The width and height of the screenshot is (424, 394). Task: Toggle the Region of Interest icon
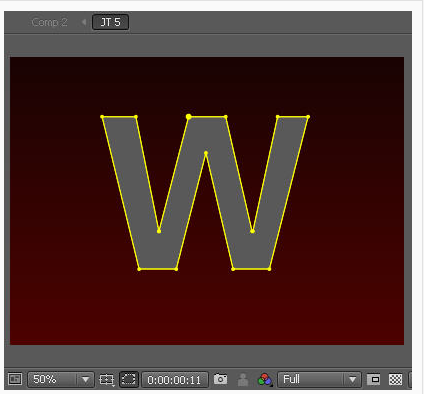click(x=373, y=379)
